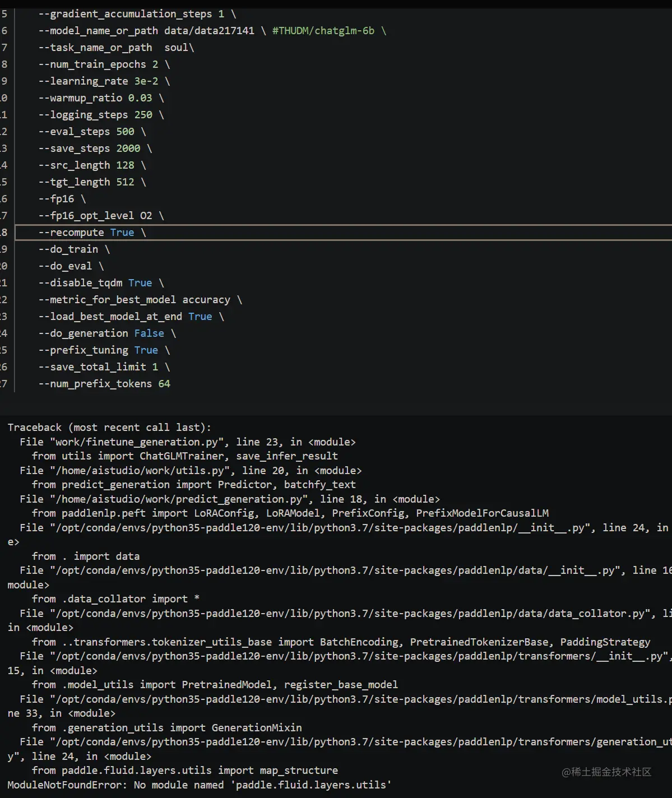Click the '--fp16 \' line
The width and height of the screenshot is (672, 798).
click(62, 198)
